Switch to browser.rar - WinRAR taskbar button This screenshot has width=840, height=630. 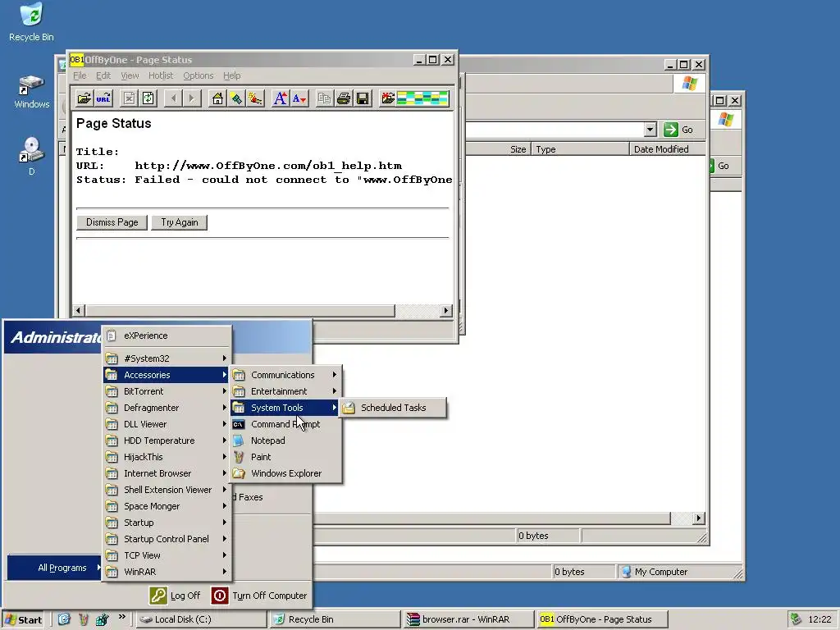point(469,619)
